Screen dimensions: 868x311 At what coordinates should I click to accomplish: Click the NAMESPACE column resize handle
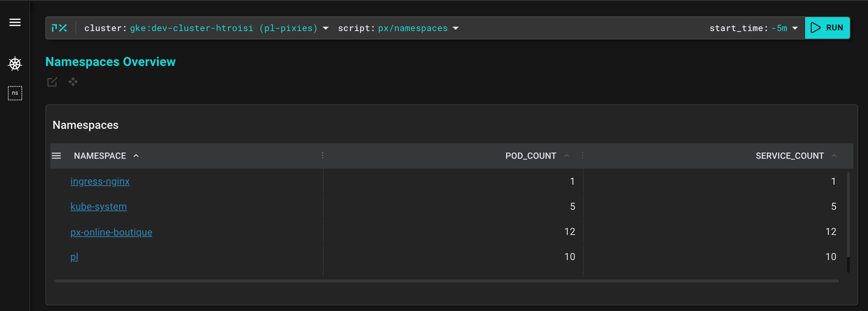click(323, 156)
